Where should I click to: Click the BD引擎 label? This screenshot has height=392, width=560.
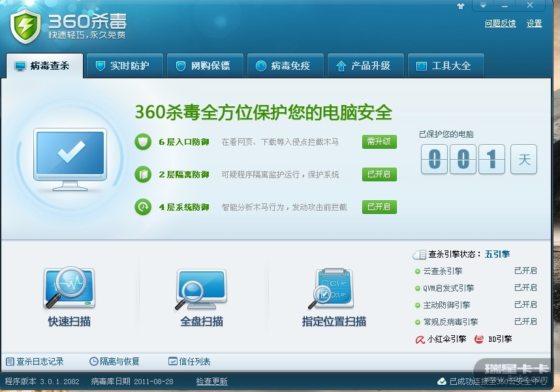(500, 339)
